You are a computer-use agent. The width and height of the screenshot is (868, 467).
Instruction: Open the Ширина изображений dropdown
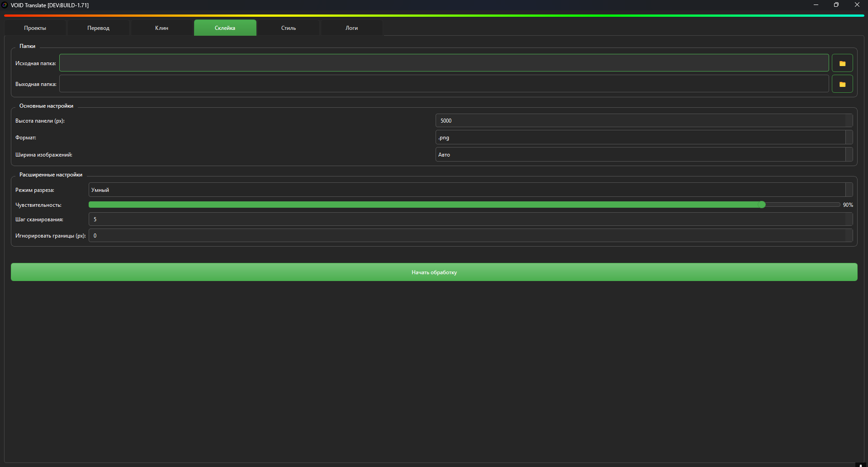click(x=644, y=155)
